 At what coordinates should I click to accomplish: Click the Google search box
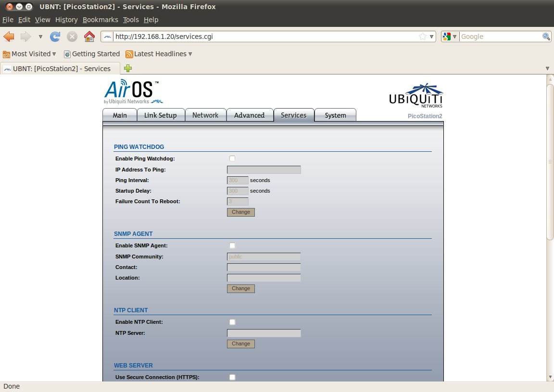tap(501, 37)
